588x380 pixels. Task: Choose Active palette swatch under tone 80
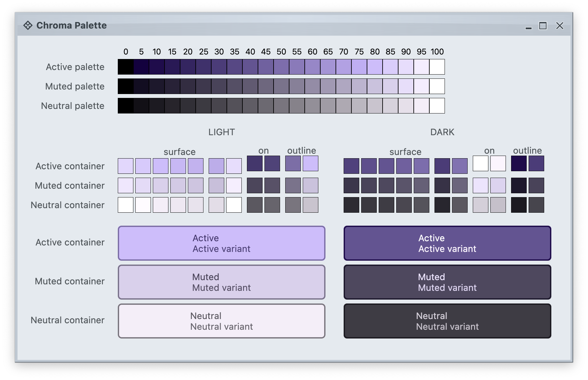[375, 67]
